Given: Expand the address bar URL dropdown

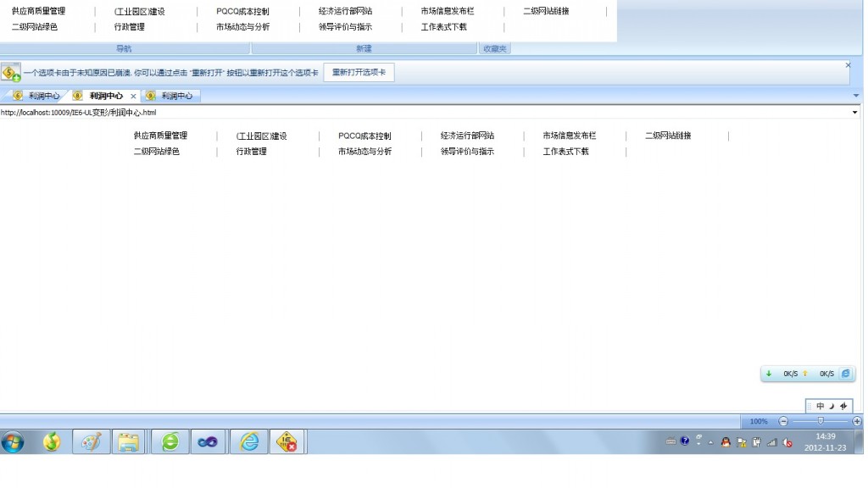Looking at the screenshot, I should click(854, 113).
